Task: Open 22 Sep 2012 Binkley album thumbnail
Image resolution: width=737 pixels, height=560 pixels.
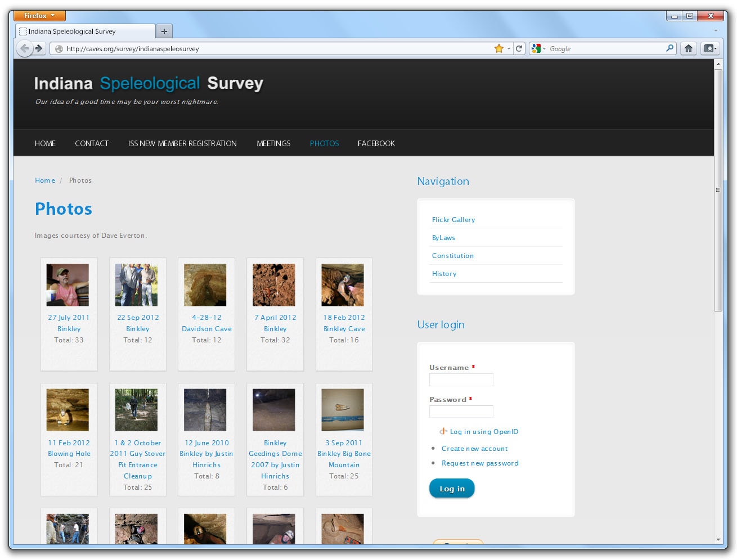Action: pyautogui.click(x=136, y=285)
